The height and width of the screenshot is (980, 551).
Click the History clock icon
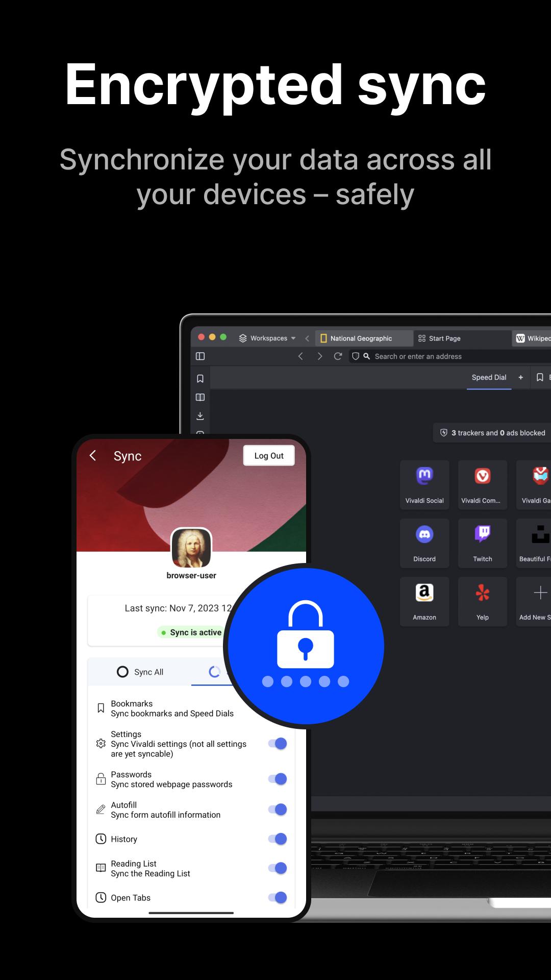click(101, 839)
